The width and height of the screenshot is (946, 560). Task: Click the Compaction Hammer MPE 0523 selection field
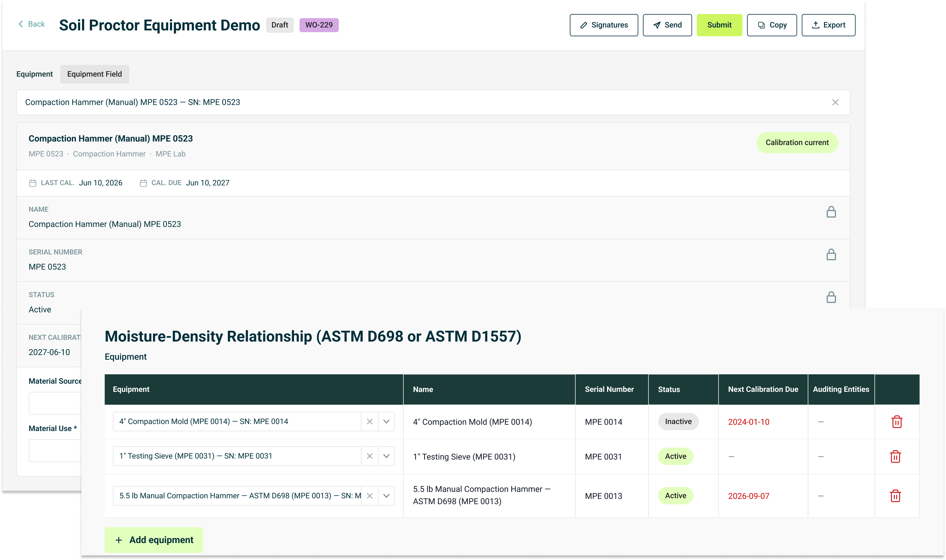point(433,102)
